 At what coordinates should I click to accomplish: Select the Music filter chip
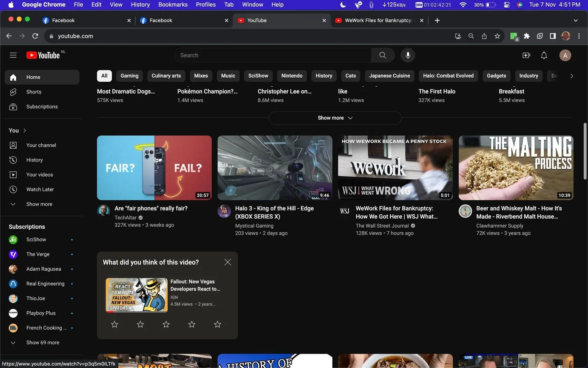[228, 76]
